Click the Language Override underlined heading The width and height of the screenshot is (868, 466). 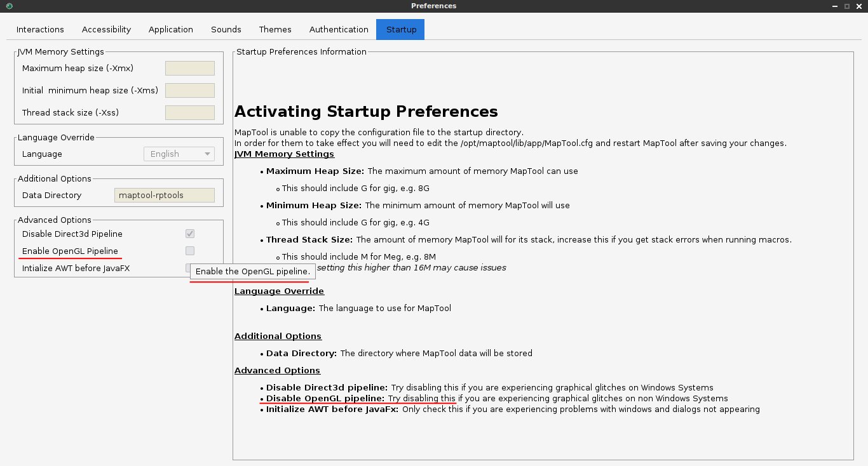(x=279, y=291)
